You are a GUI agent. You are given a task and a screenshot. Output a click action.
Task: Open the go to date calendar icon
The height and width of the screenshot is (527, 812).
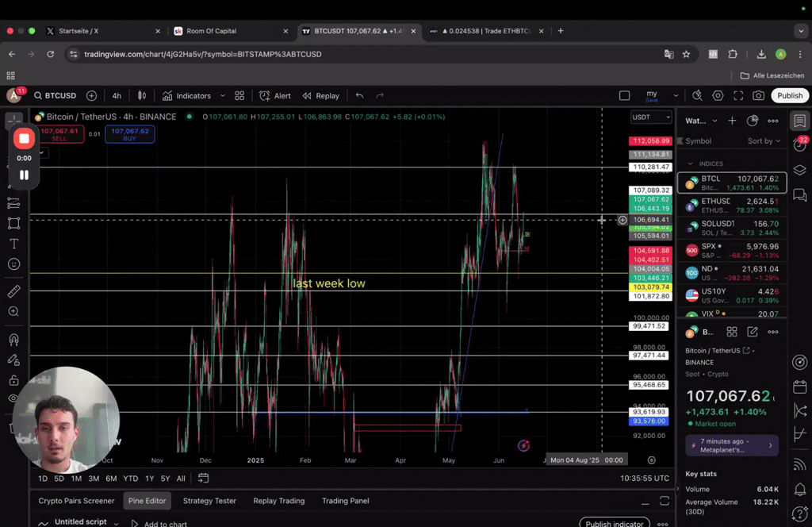point(204,478)
